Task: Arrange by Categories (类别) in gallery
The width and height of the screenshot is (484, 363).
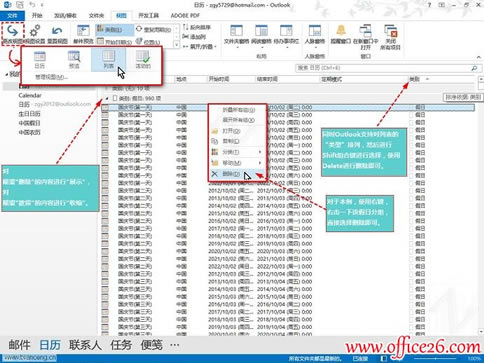Action: pyautogui.click(x=114, y=30)
